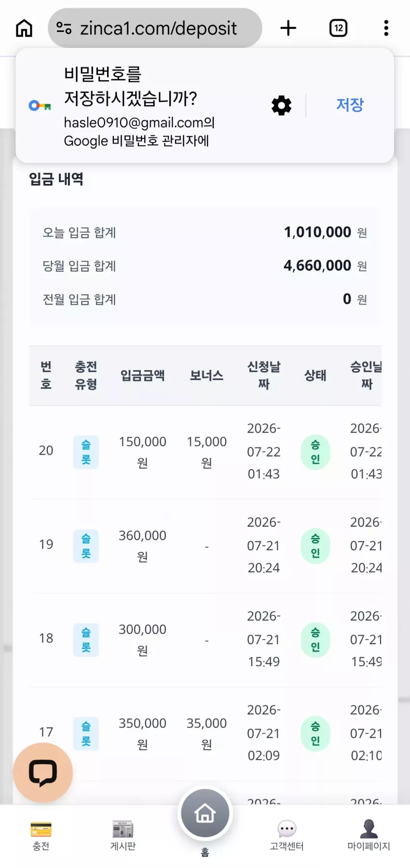Open the browser three-dot menu
This screenshot has width=410, height=868.
(386, 28)
